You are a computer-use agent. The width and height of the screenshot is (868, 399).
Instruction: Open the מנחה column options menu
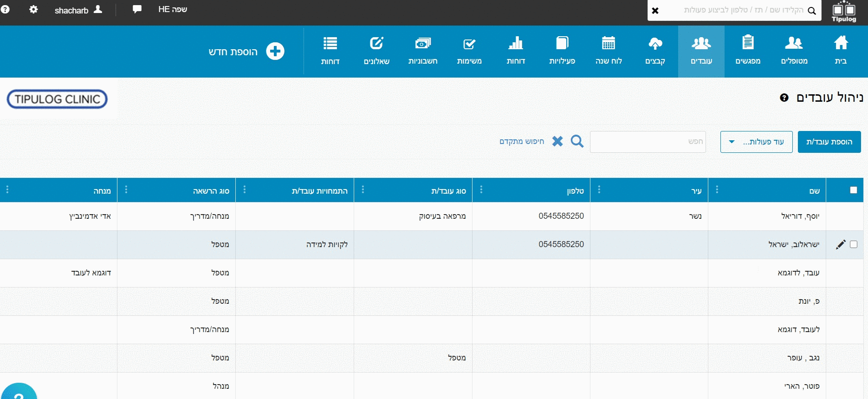click(7, 190)
